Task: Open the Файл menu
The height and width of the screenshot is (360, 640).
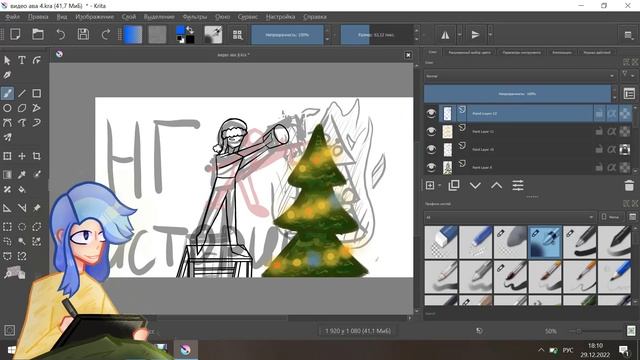Action: click(x=13, y=17)
